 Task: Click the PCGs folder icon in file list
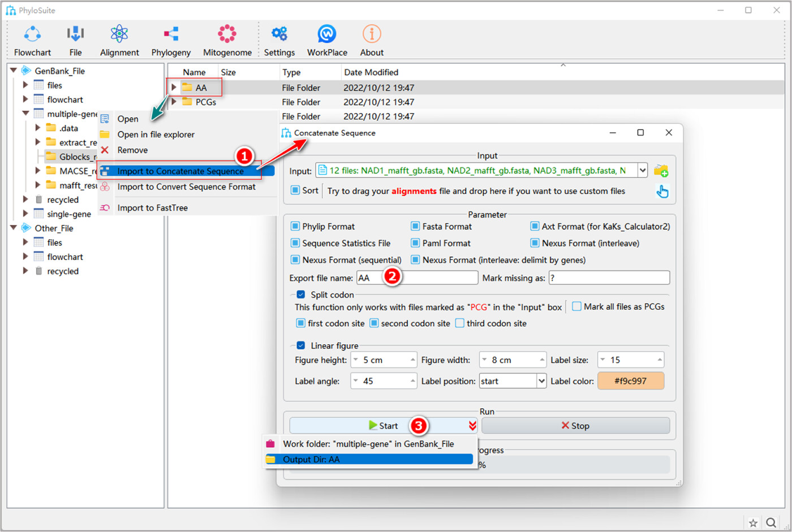(187, 102)
